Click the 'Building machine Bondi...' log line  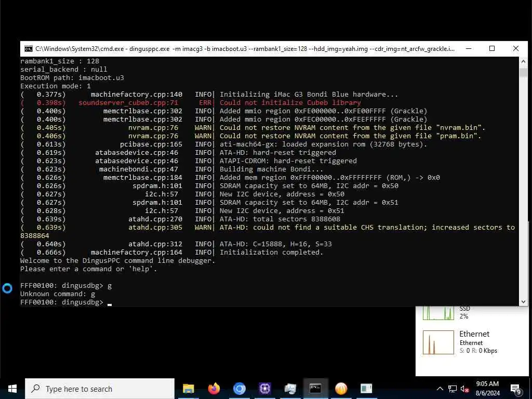pos(171,169)
